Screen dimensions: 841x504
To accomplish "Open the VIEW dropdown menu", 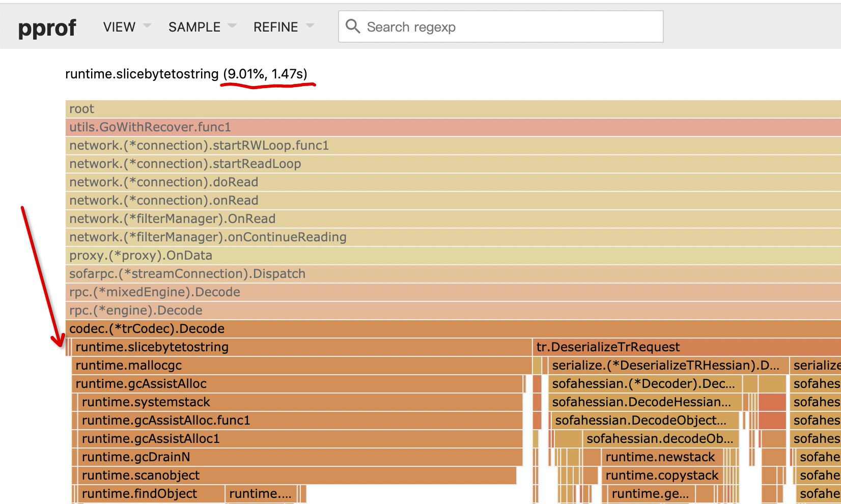I will pyautogui.click(x=127, y=27).
